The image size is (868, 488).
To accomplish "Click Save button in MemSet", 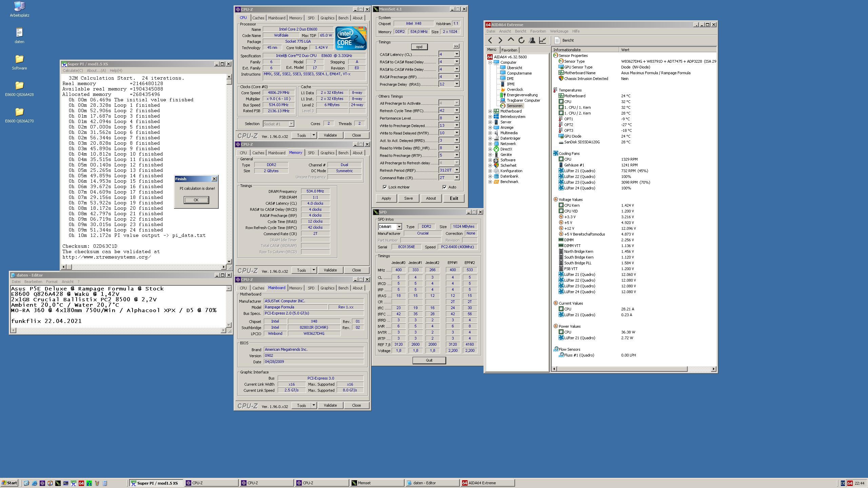I will point(408,198).
